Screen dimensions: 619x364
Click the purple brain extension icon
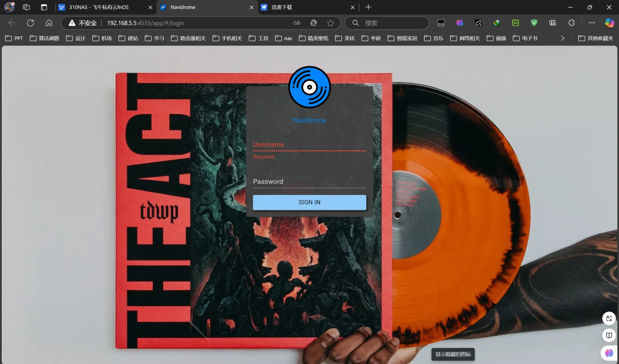pos(459,23)
